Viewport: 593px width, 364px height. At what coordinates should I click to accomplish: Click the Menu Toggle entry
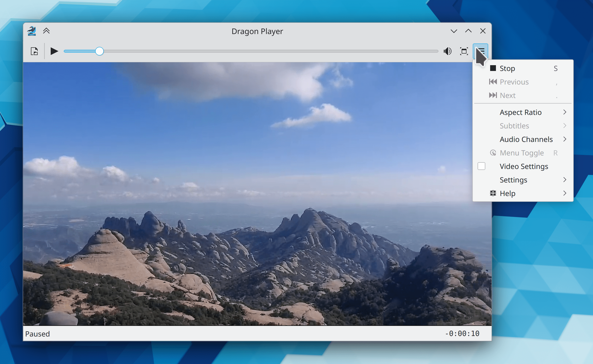pyautogui.click(x=522, y=153)
